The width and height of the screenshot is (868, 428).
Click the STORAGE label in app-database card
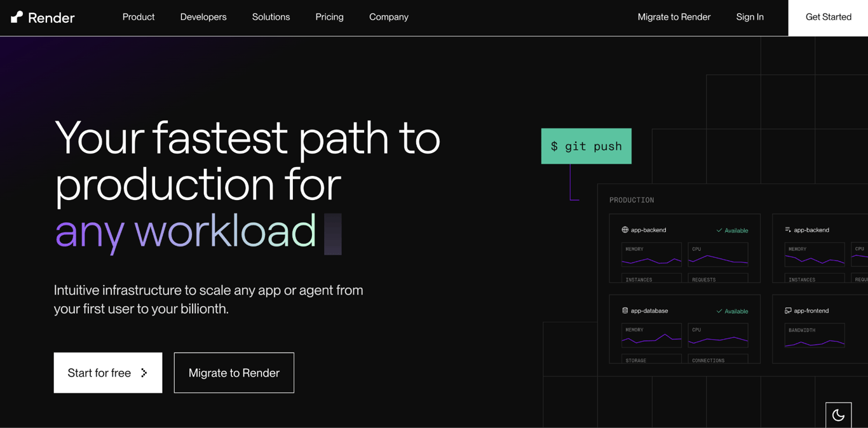(x=635, y=361)
